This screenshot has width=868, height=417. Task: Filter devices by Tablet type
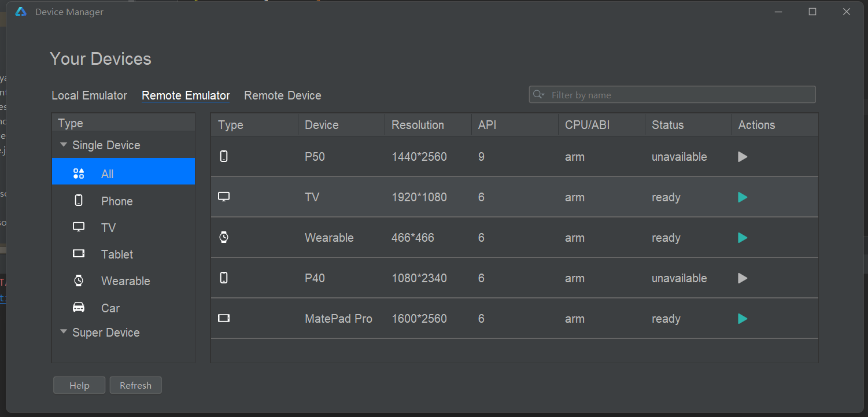[x=123, y=254]
